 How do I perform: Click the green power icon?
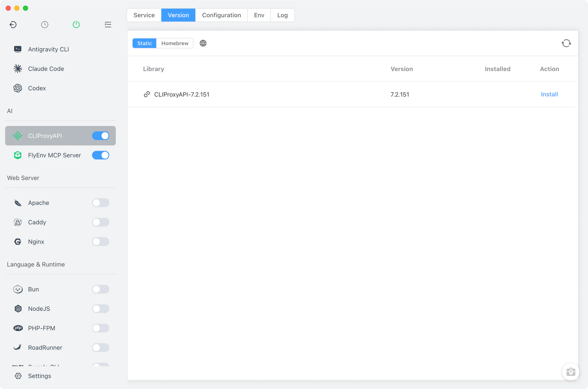point(76,24)
